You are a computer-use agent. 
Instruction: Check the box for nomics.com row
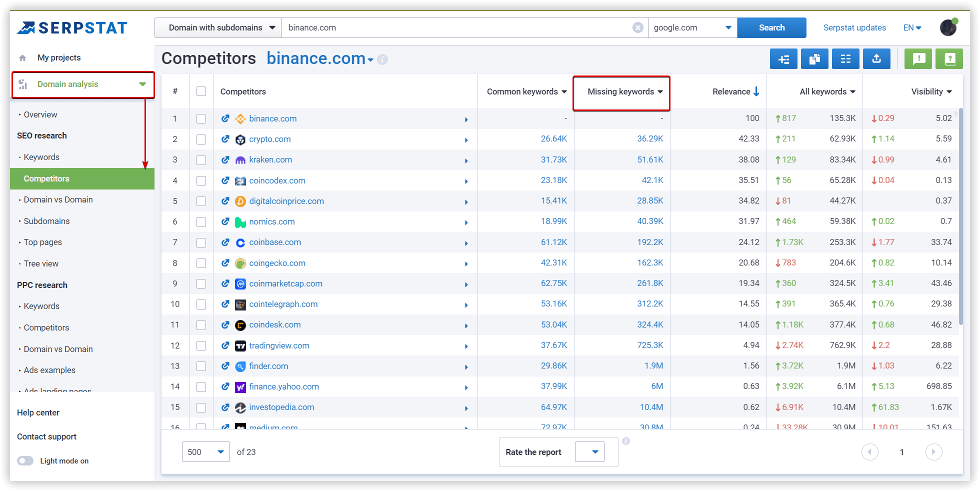click(x=201, y=221)
